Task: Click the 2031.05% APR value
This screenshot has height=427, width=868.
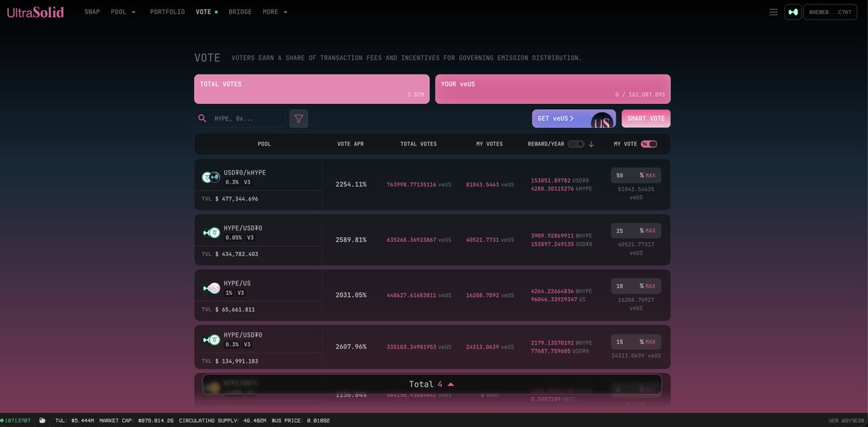Action: [351, 295]
